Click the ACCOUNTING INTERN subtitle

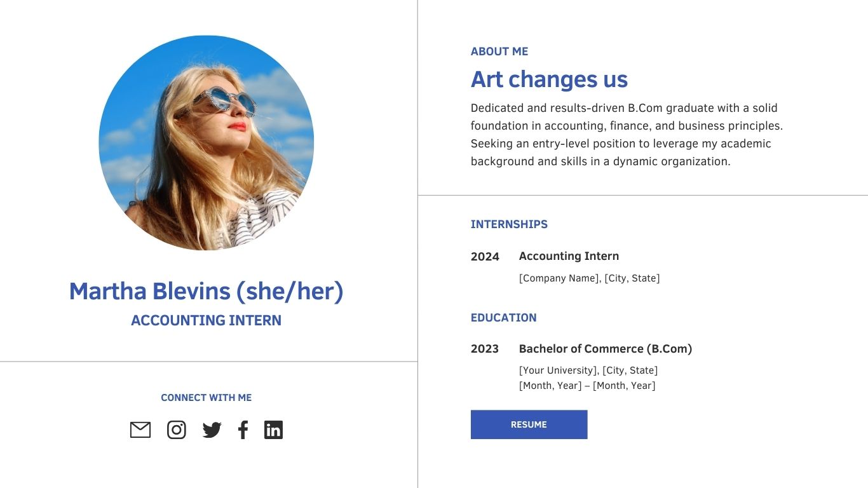pos(206,320)
